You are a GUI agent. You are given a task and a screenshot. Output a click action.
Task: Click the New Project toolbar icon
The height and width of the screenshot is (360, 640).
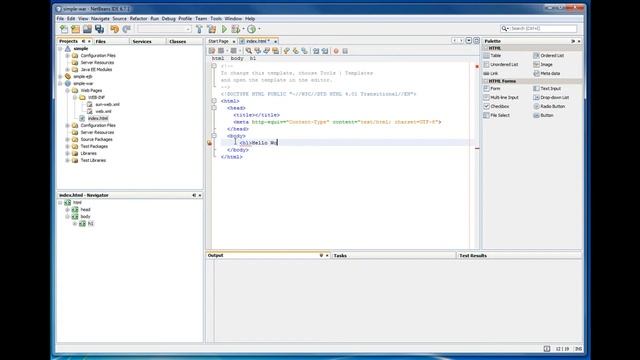(76, 29)
